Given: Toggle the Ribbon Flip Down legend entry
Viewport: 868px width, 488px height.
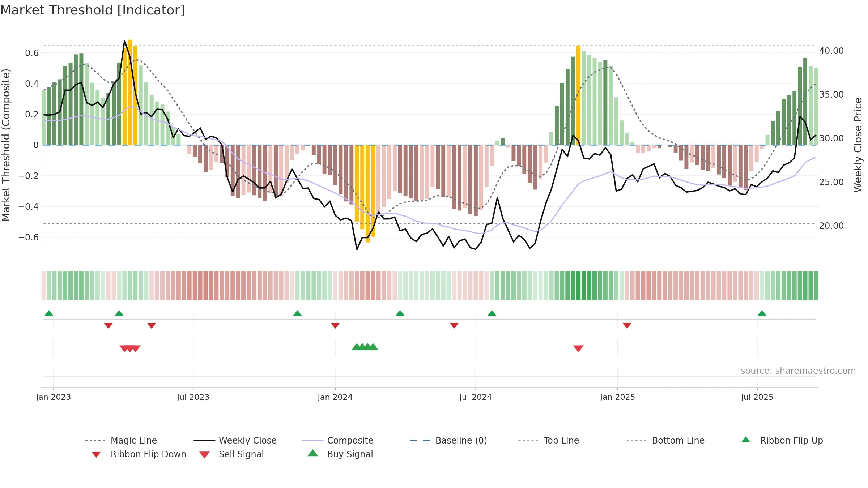Looking at the screenshot, I should click(x=139, y=454).
